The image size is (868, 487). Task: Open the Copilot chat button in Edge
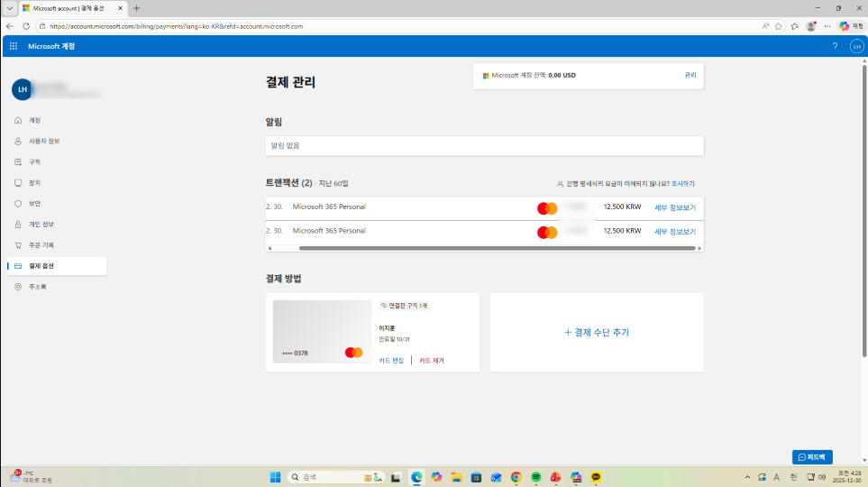tap(852, 26)
